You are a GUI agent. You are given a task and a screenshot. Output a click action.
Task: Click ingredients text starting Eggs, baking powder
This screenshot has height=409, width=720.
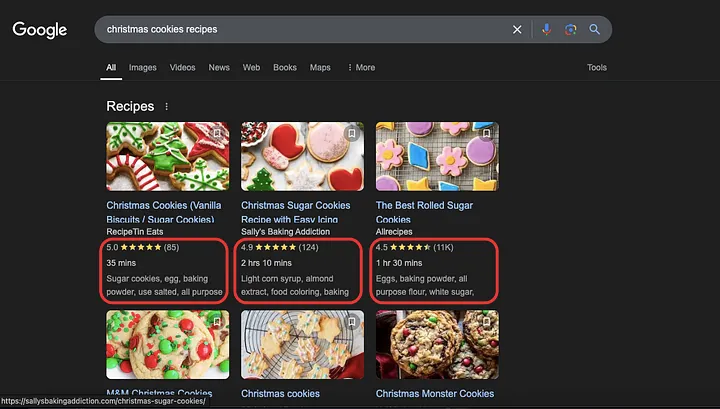pos(425,285)
